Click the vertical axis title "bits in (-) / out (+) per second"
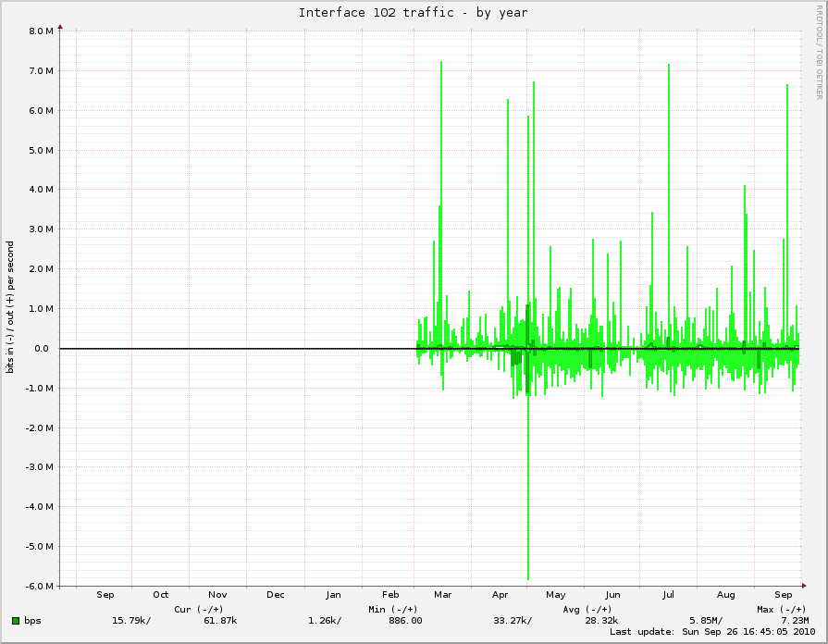The width and height of the screenshot is (828, 644). (10, 307)
